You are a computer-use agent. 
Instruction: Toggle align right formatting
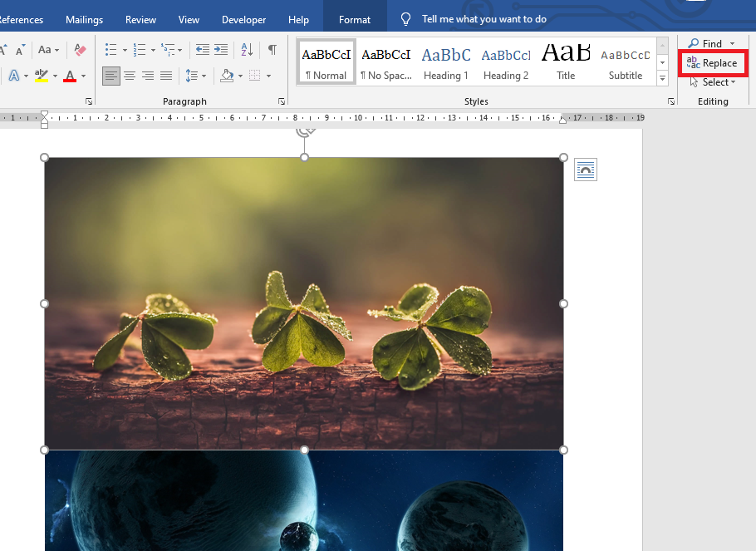(x=148, y=76)
